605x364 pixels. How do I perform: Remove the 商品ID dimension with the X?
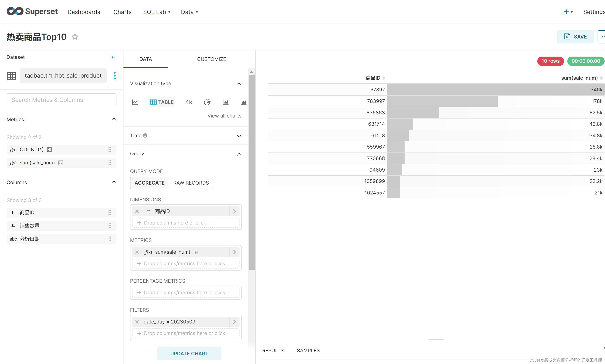tap(137, 211)
